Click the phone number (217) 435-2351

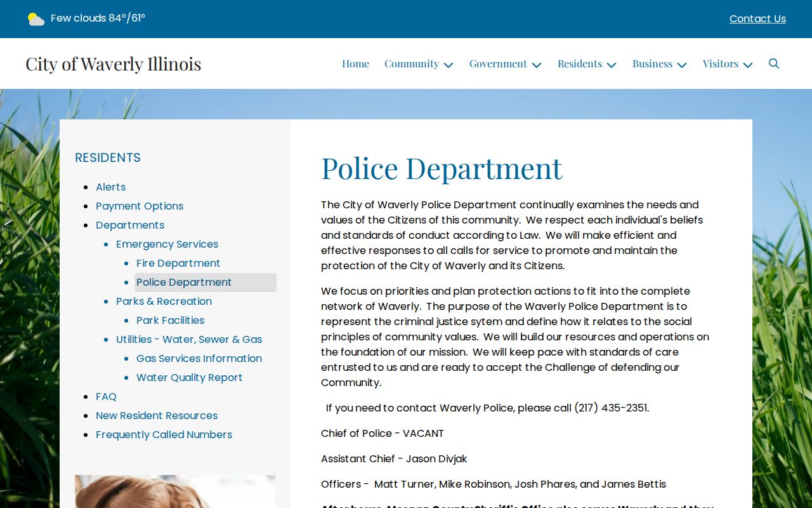610,408
